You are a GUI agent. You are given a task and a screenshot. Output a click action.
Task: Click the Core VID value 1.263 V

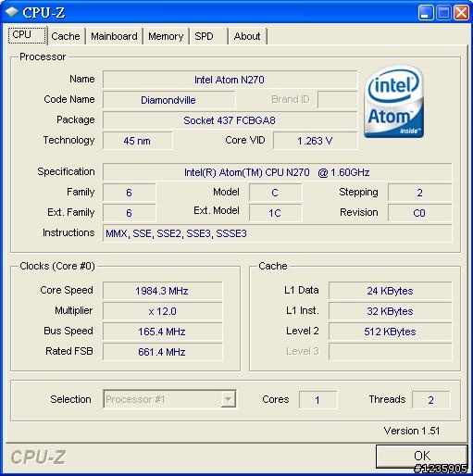coord(315,141)
